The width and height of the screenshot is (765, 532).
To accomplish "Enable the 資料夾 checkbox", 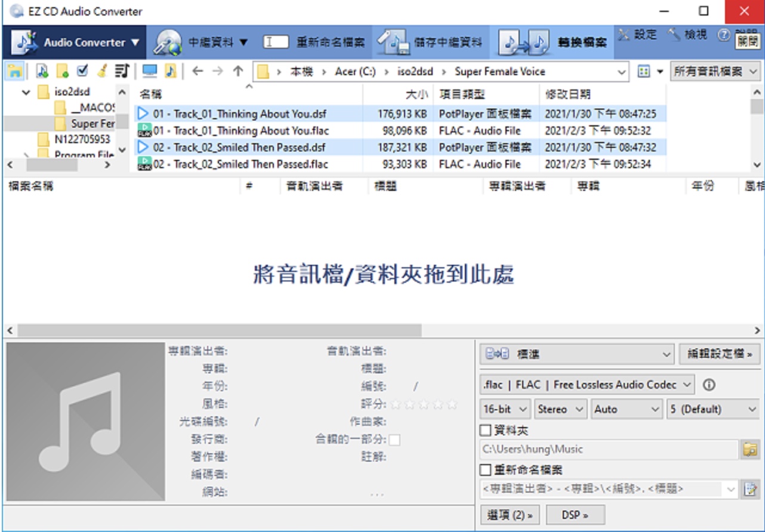I will tap(485, 430).
